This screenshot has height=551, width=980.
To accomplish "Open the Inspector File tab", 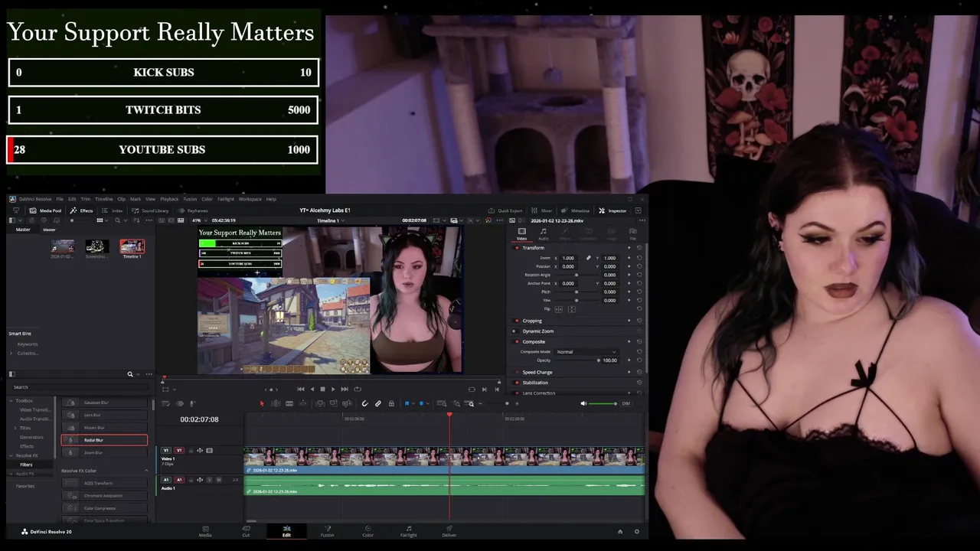I will point(632,233).
